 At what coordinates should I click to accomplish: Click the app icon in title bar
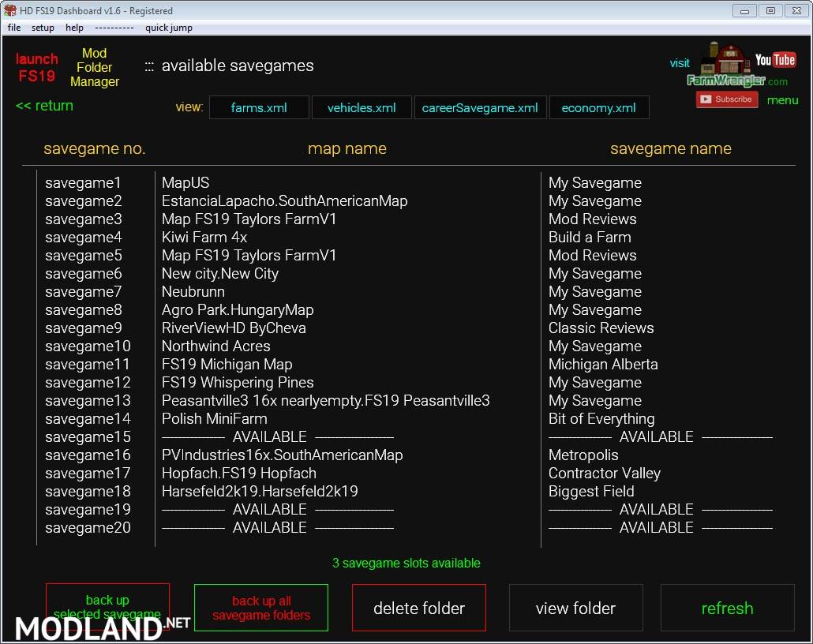coord(9,11)
